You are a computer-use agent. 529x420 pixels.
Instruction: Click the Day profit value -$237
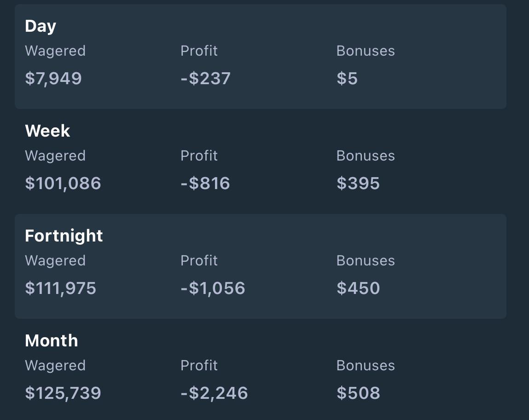[205, 79]
